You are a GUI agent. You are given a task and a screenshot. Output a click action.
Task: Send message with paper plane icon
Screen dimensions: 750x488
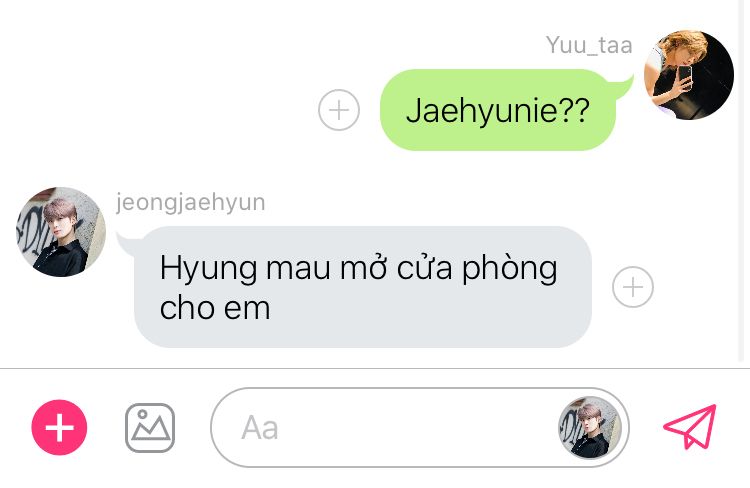click(x=690, y=427)
